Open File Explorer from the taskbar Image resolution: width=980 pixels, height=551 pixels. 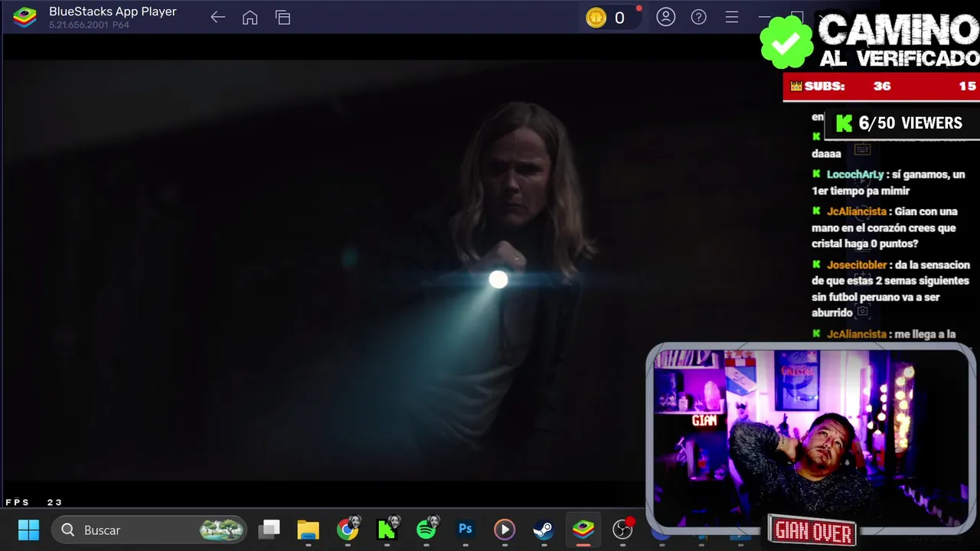[308, 530]
